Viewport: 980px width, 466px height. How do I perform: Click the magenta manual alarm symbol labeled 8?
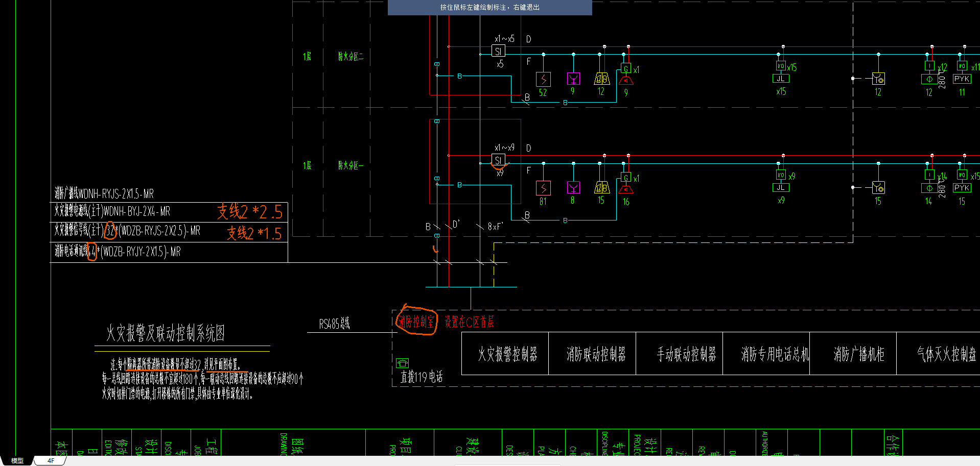[x=573, y=187]
